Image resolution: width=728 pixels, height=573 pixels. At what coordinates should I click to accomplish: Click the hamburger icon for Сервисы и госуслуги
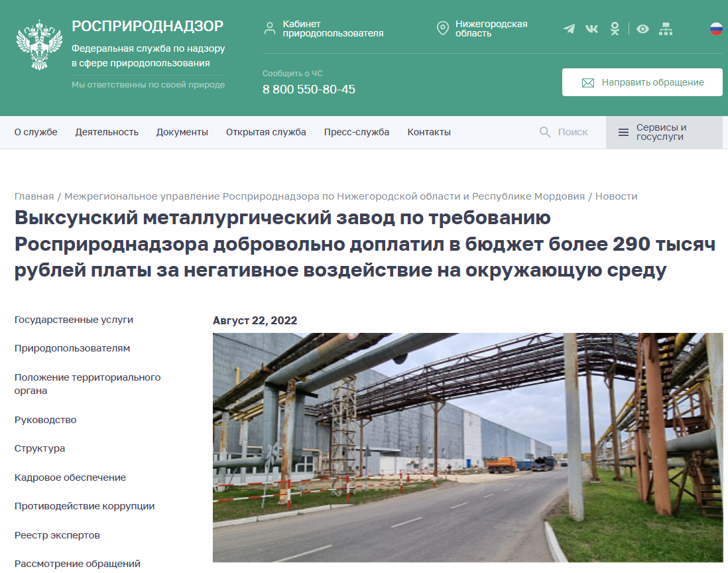[623, 133]
